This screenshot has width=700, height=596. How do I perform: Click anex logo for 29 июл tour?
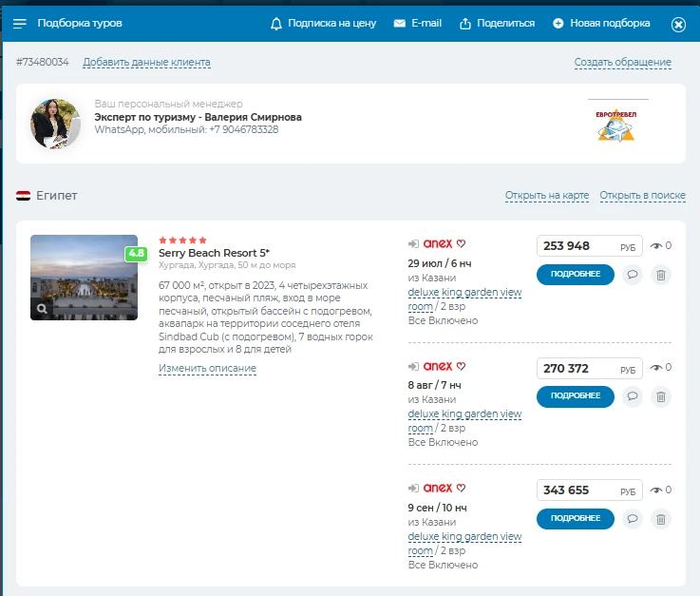point(438,243)
